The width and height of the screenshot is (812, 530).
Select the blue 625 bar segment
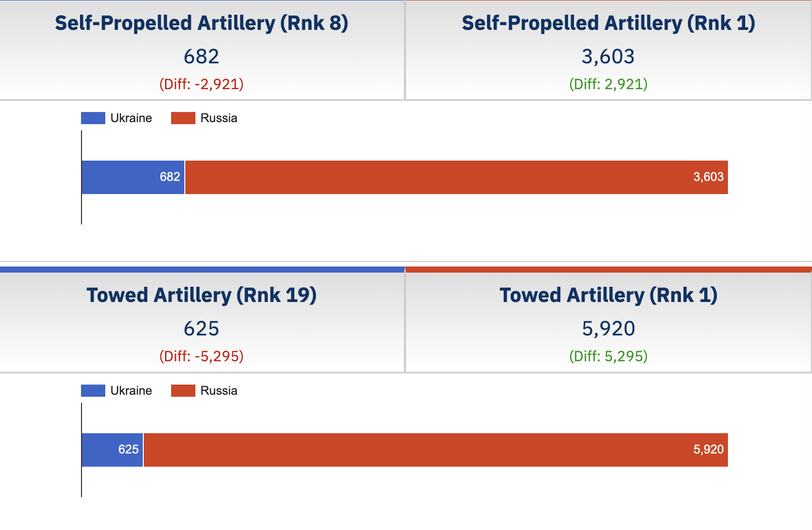(112, 450)
